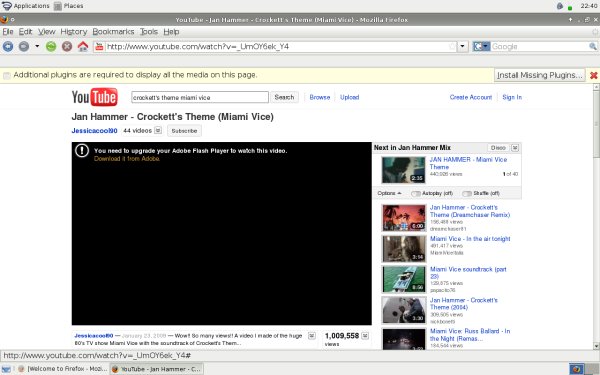The height and width of the screenshot is (375, 600).
Task: Click the bookmark star in address bar
Action: pos(452,47)
